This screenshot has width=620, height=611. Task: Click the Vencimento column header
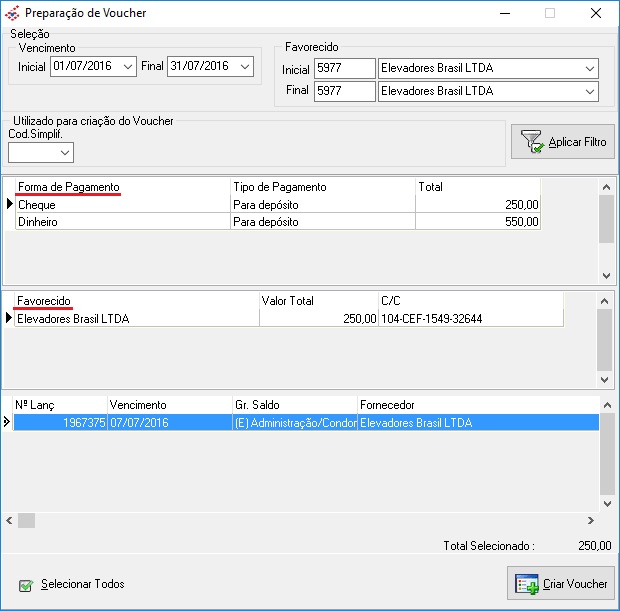[139, 405]
